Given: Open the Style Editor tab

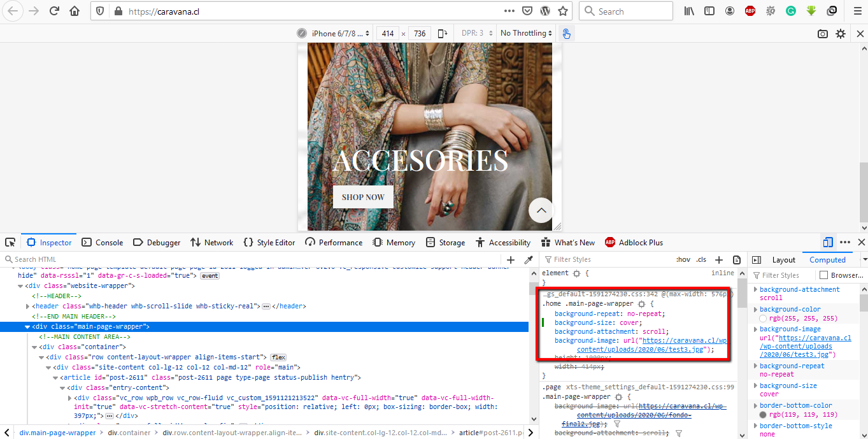Looking at the screenshot, I should tap(269, 242).
